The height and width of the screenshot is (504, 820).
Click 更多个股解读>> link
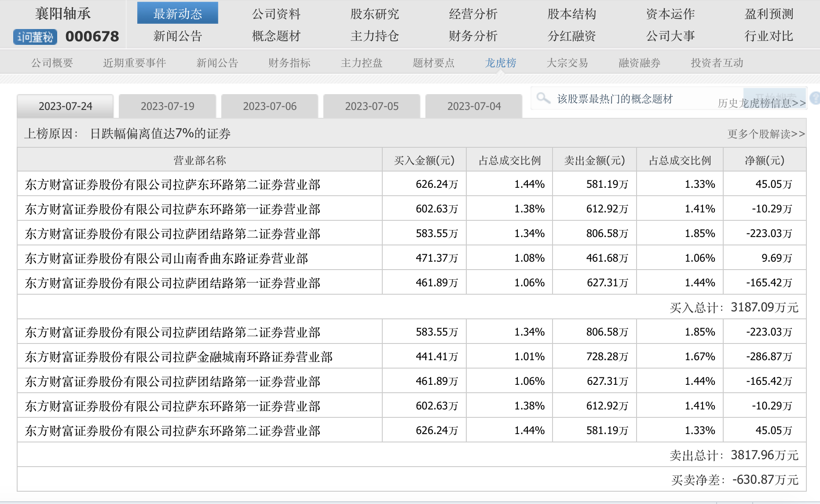(766, 134)
